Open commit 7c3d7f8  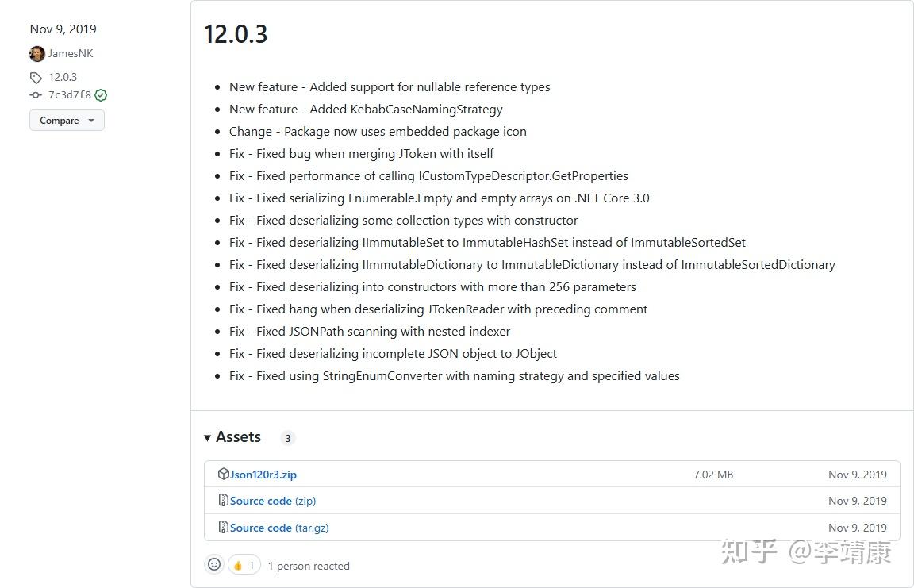click(70, 95)
